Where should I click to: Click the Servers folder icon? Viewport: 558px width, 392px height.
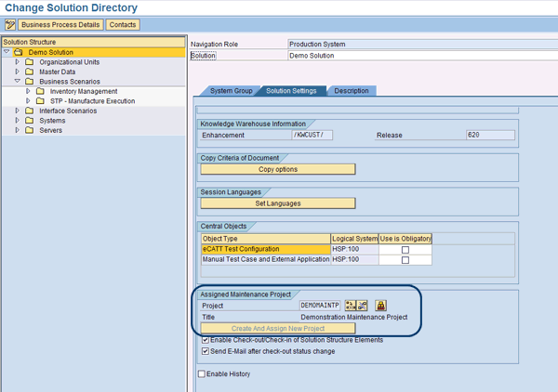(x=30, y=130)
